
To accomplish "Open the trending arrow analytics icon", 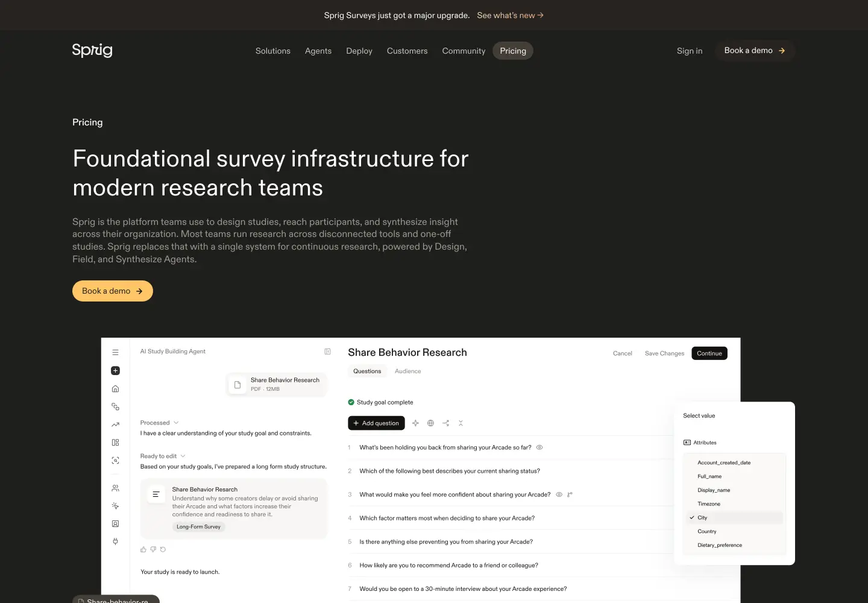I will [115, 425].
